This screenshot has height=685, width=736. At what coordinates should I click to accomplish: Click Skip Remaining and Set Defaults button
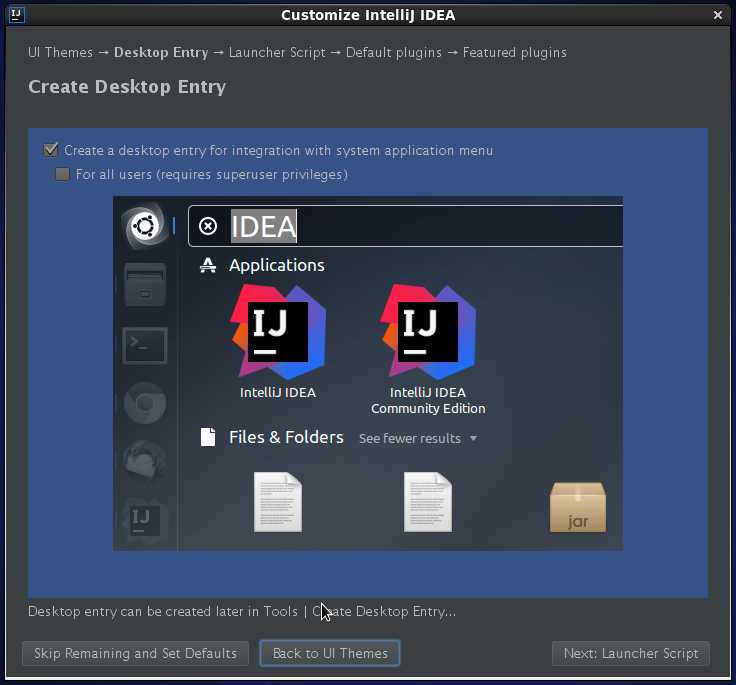click(x=135, y=654)
